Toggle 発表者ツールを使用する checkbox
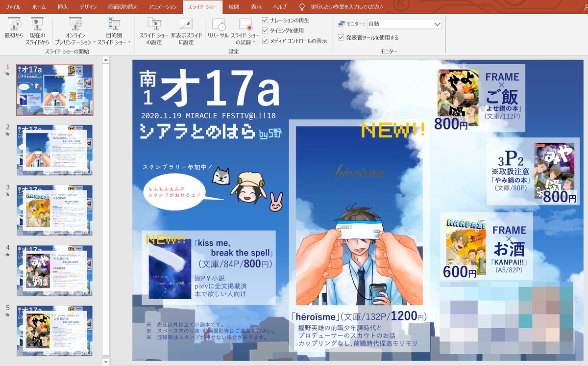The image size is (588, 366). [x=341, y=37]
